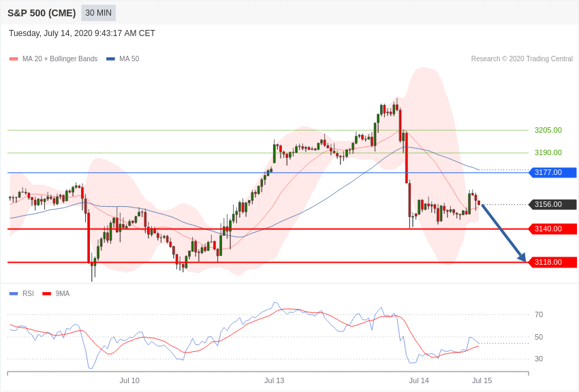Click the Jul 10 date axis label
Image resolution: width=579 pixels, height=392 pixels.
click(129, 380)
